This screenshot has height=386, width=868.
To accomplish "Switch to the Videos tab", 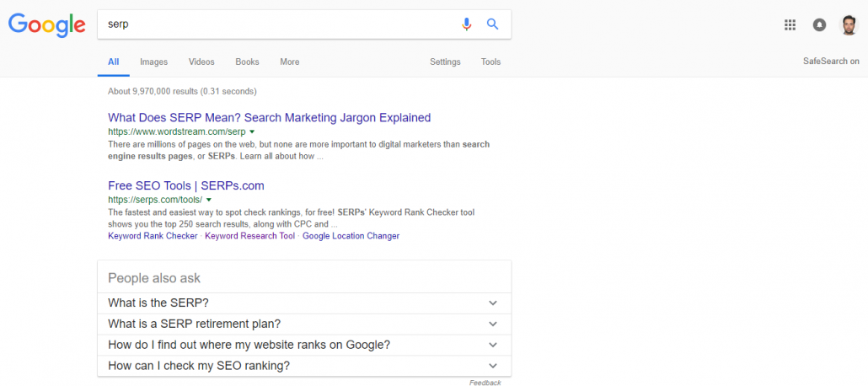I will point(201,62).
